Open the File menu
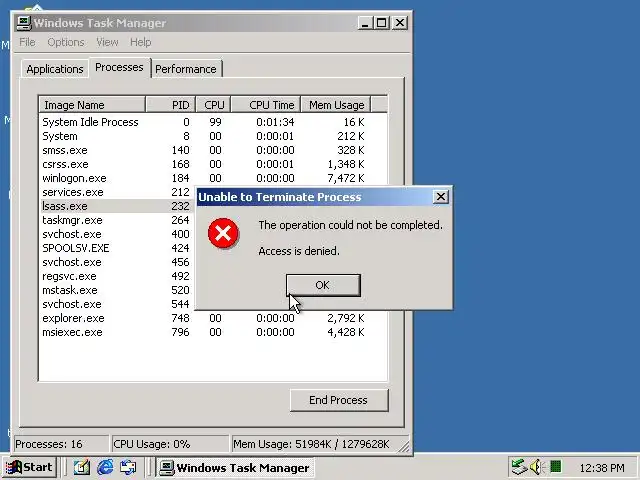Viewport: 640px width, 480px height. 27,42
